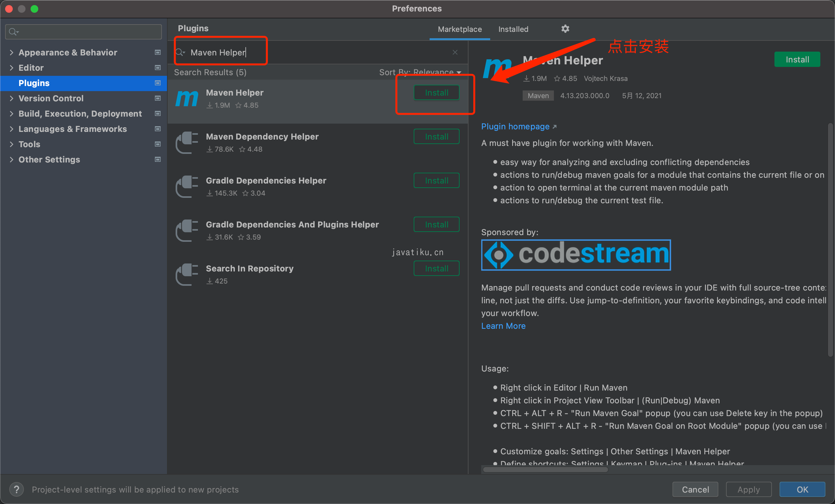Install Maven Dependency Helper plugin

[x=437, y=136]
